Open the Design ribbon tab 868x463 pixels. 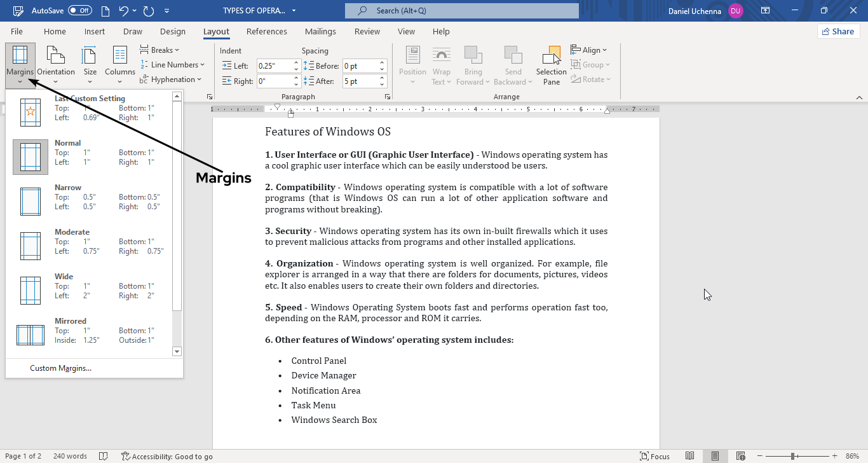173,32
